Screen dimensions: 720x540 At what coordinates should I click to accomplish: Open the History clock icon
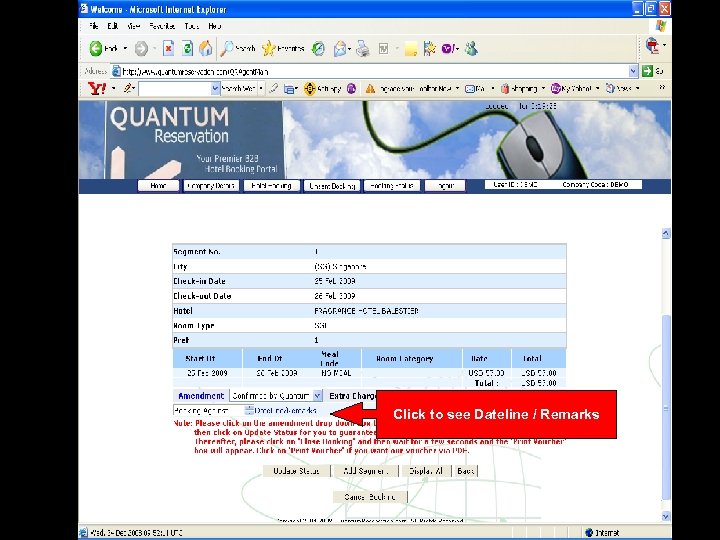point(318,48)
